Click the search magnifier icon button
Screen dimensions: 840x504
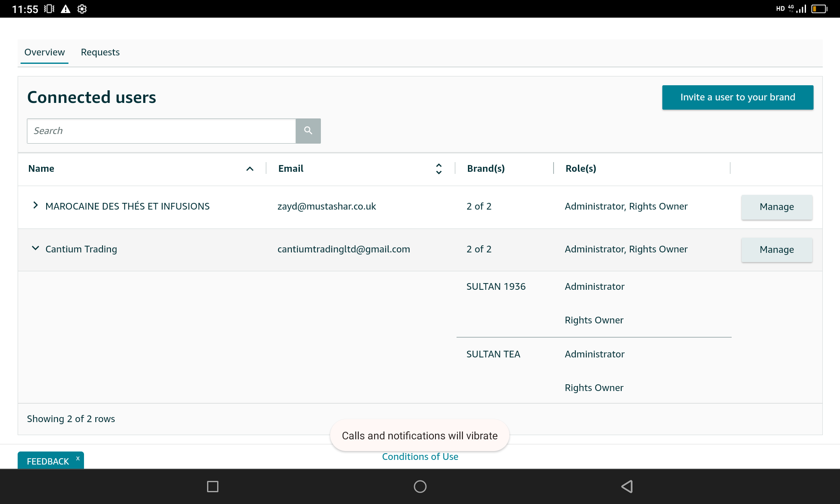[308, 131]
